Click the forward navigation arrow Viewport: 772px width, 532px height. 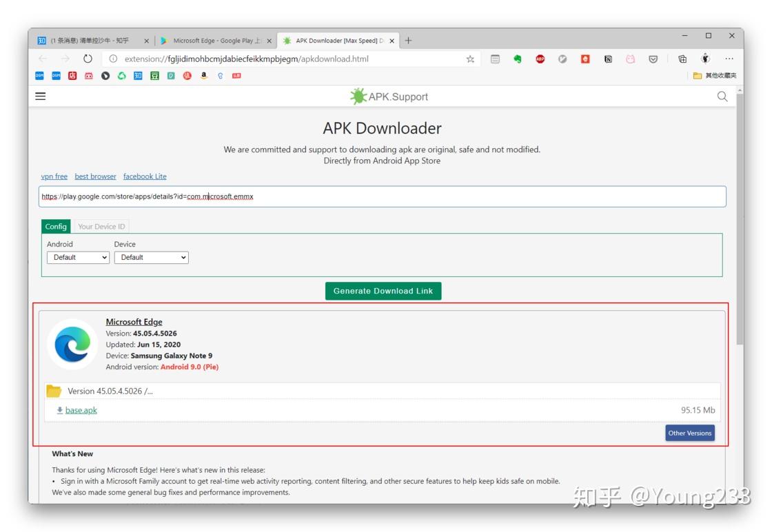(65, 59)
